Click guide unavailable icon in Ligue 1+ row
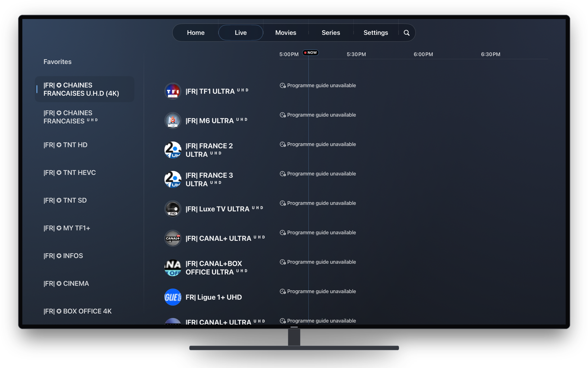Viewport: 588px width, 368px height. point(283,291)
